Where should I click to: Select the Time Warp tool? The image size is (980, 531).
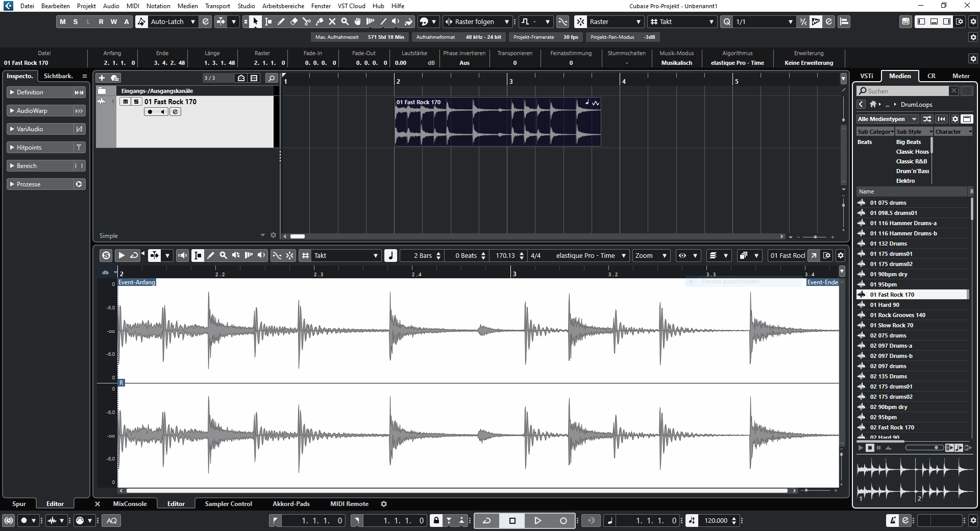click(x=370, y=21)
